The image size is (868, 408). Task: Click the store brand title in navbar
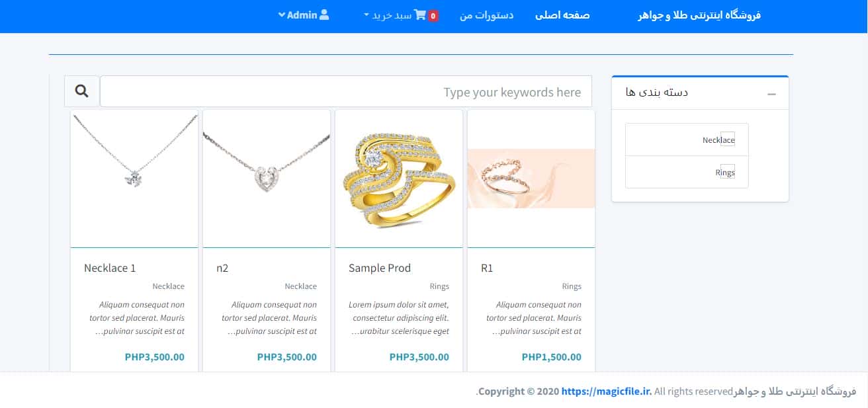pos(699,15)
